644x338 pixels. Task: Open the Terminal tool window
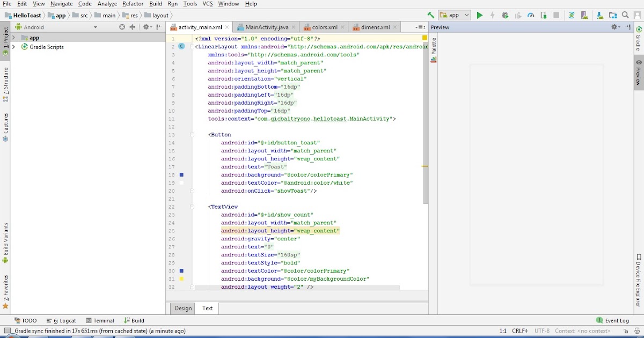[x=100, y=320]
